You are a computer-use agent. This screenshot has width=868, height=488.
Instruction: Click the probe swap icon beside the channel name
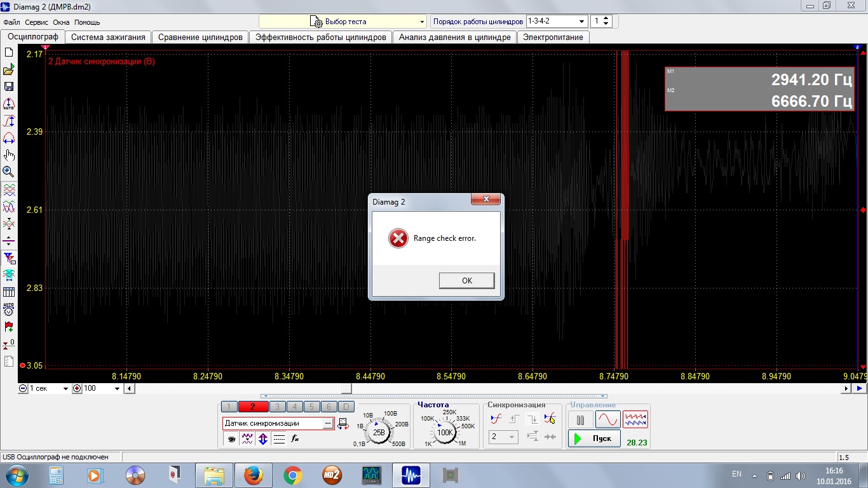343,423
